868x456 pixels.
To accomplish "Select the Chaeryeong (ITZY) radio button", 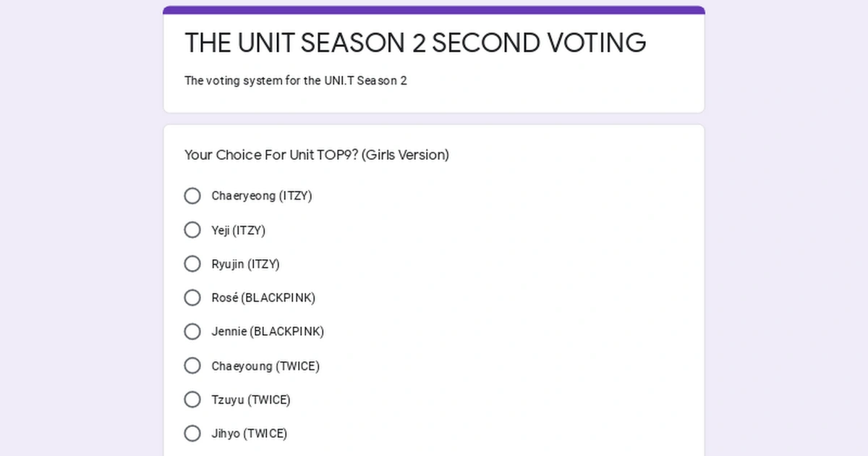I will [x=192, y=195].
